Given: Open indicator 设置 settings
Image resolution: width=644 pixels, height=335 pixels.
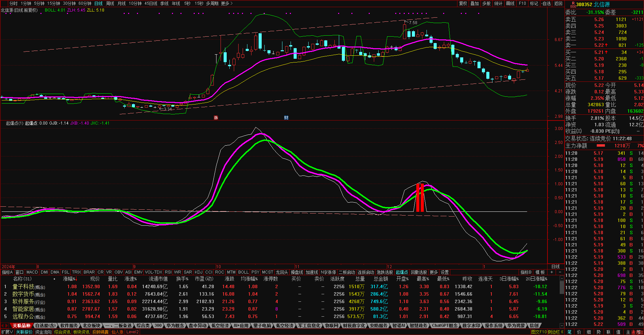Looking at the screenshot, I should point(445,272).
